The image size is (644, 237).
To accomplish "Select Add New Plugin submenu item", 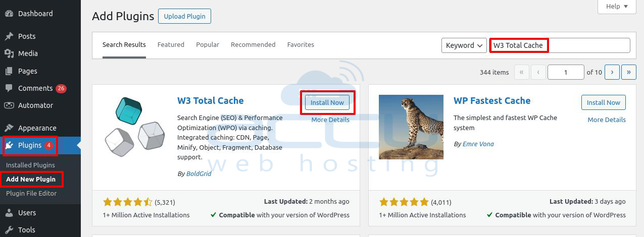I will pyautogui.click(x=31, y=179).
